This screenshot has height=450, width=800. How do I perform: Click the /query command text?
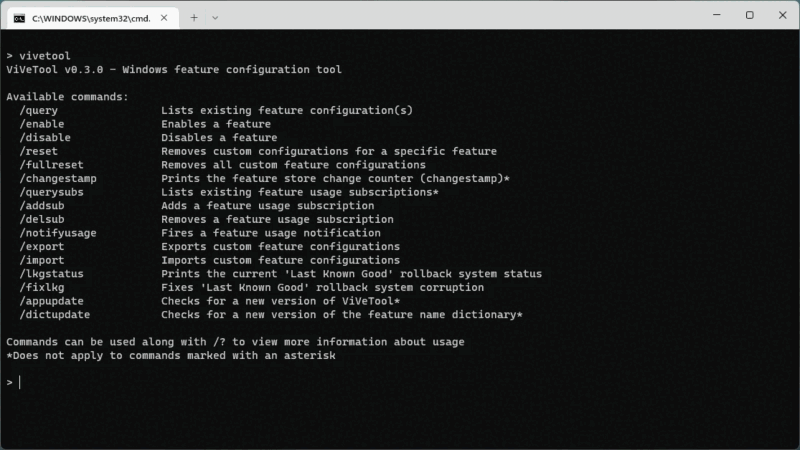click(38, 110)
